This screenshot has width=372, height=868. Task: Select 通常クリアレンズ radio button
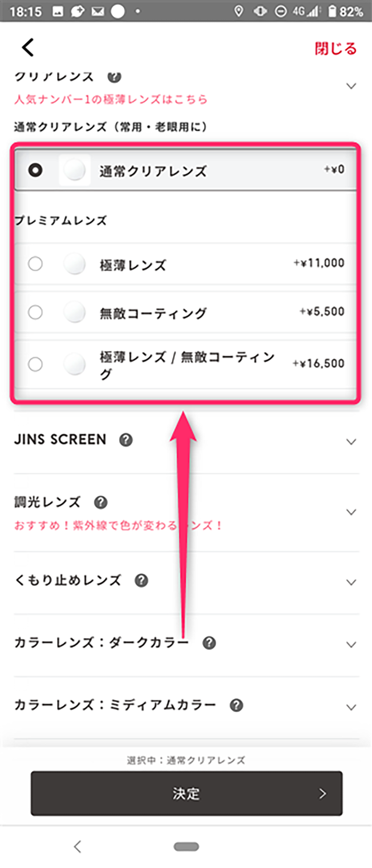coord(35,170)
